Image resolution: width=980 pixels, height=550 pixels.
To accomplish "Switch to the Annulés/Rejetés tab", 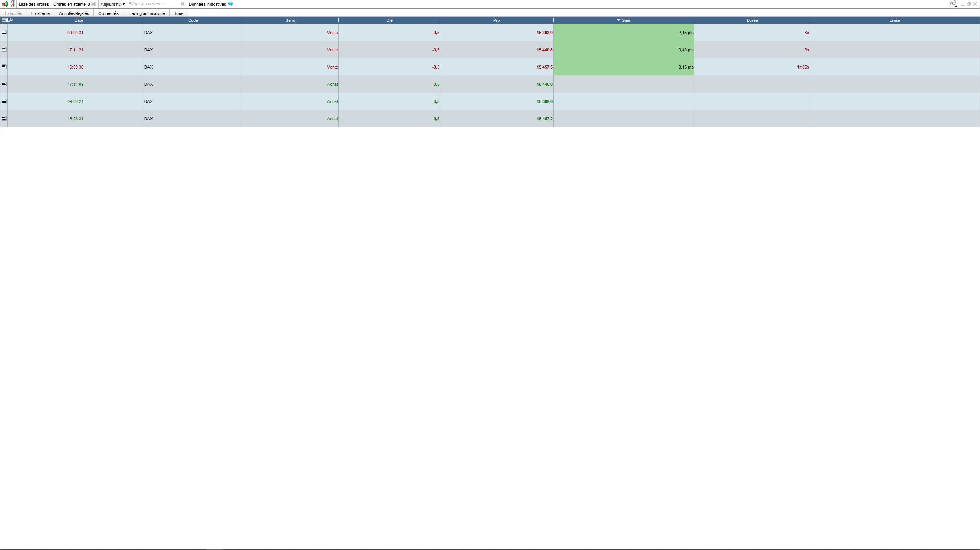I will [x=74, y=13].
